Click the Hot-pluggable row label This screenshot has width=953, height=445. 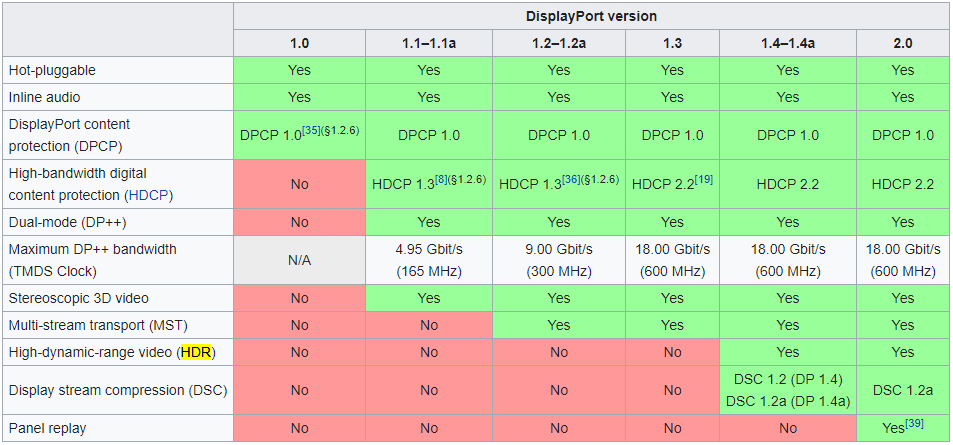[52, 71]
